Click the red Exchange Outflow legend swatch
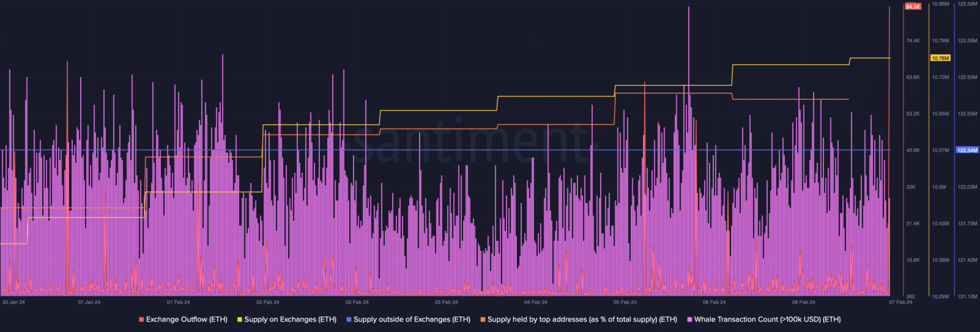Image resolution: width=980 pixels, height=332 pixels. tap(142, 319)
